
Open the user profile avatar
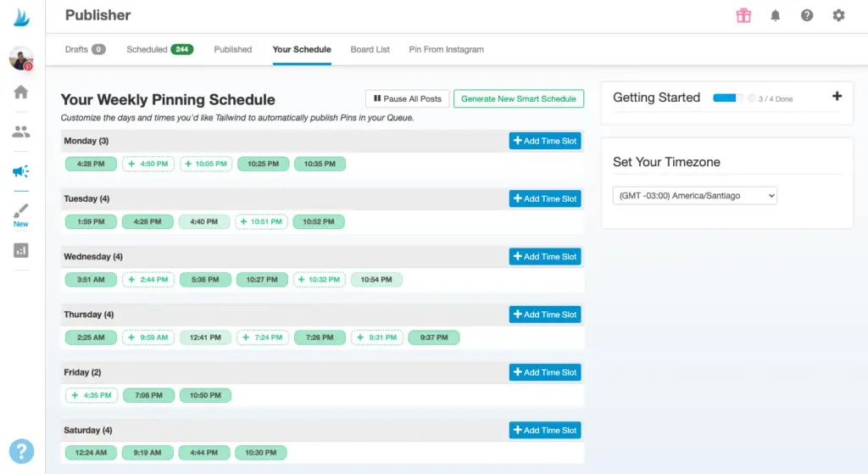(x=21, y=59)
